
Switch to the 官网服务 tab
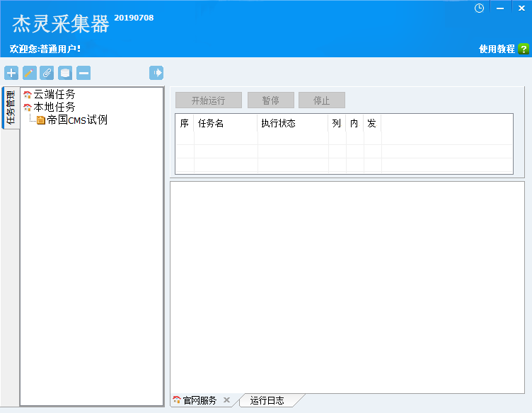(x=199, y=400)
